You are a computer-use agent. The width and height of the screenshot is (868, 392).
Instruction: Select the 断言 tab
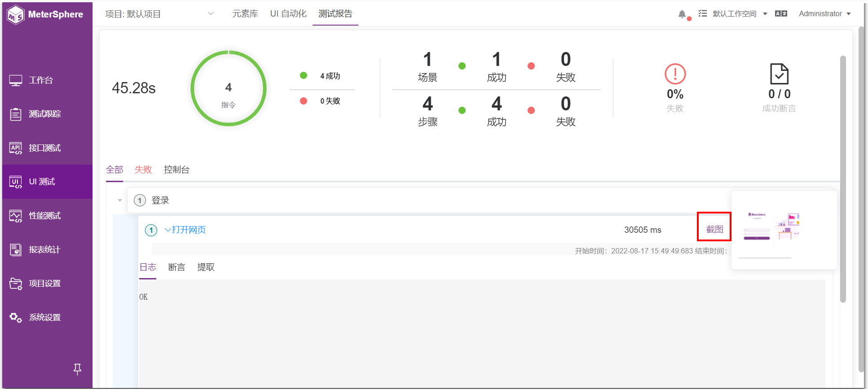176,267
